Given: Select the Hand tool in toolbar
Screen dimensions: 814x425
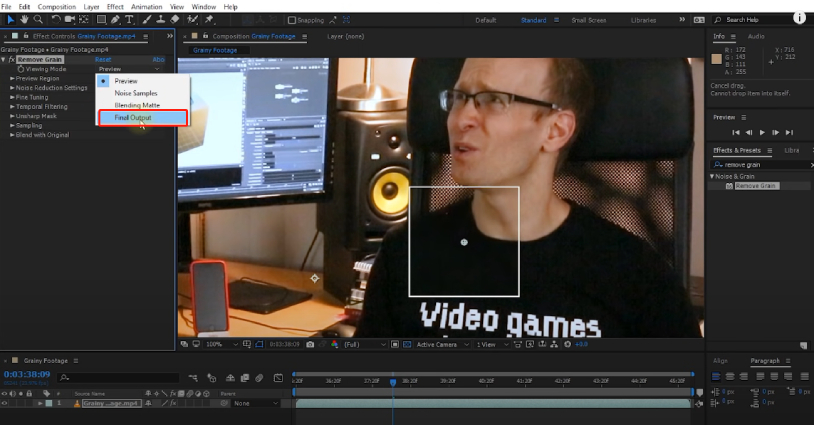Looking at the screenshot, I should [x=23, y=19].
